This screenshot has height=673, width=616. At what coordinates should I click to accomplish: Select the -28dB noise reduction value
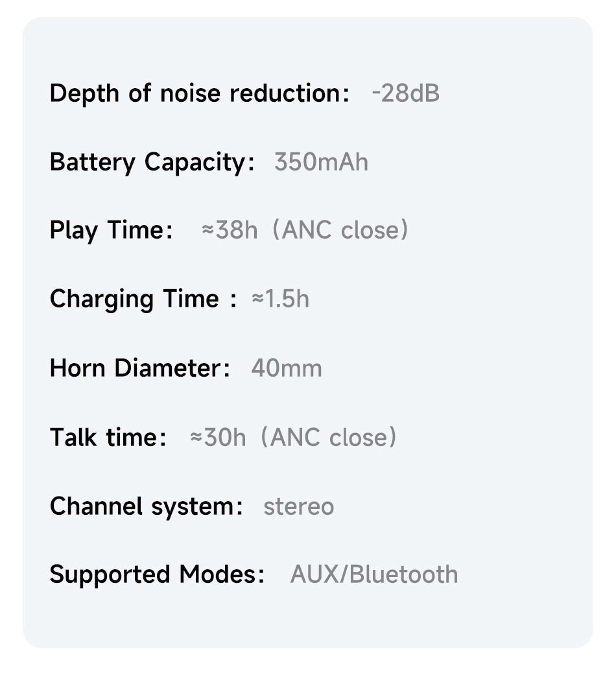click(x=406, y=93)
